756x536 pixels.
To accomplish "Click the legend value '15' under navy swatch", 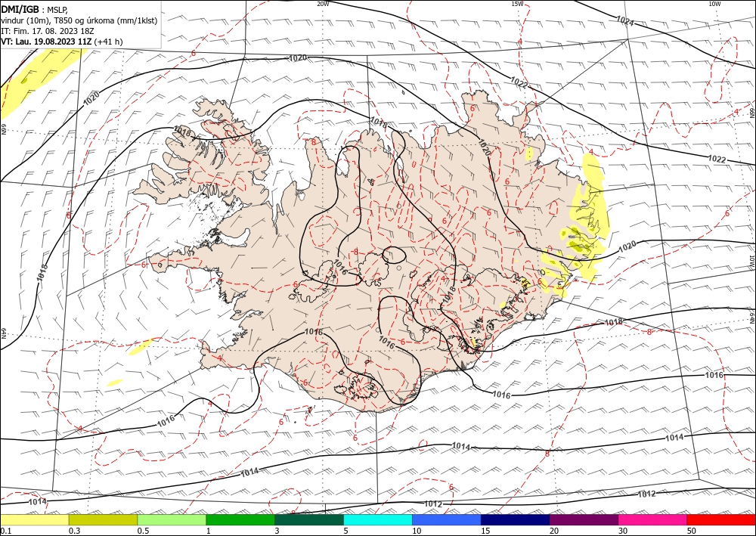I will (x=485, y=531).
